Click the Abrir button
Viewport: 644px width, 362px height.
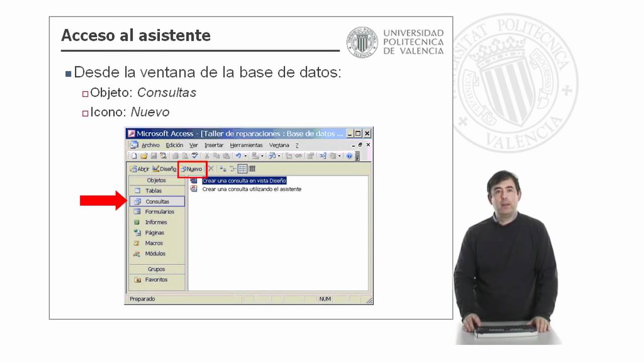coord(139,169)
